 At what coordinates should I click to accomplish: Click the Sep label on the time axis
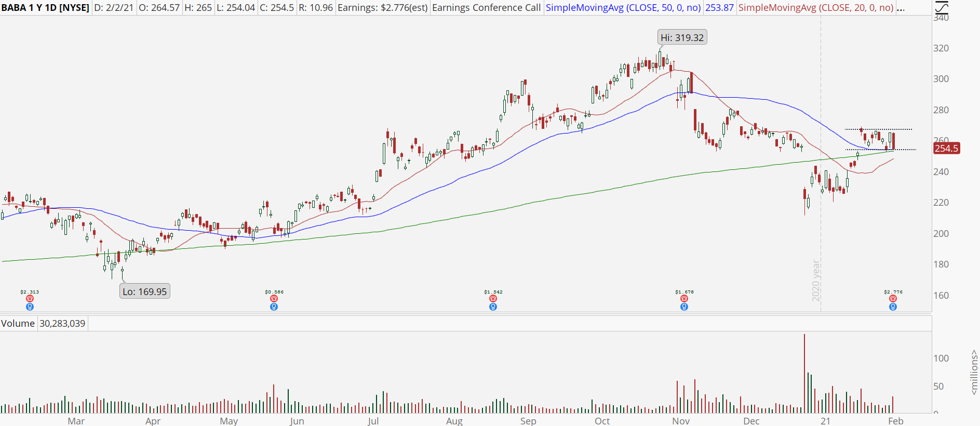[528, 421]
